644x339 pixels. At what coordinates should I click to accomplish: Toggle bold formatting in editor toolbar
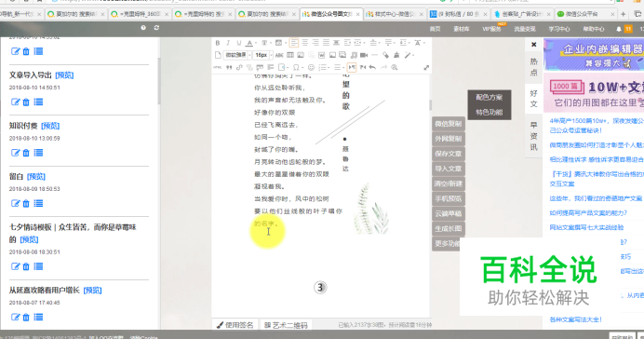tap(217, 43)
